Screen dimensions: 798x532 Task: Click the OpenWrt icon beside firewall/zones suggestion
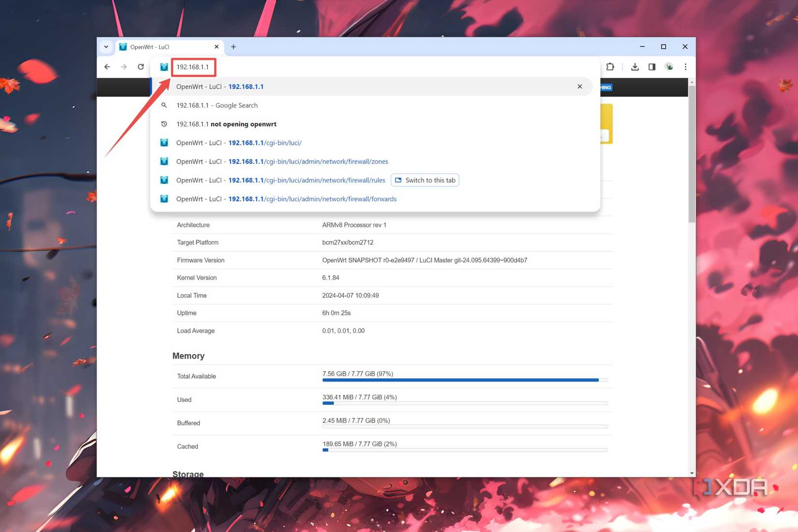click(x=164, y=162)
